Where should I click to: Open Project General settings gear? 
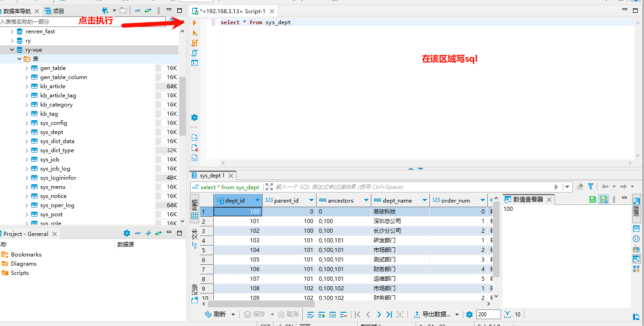(127, 233)
